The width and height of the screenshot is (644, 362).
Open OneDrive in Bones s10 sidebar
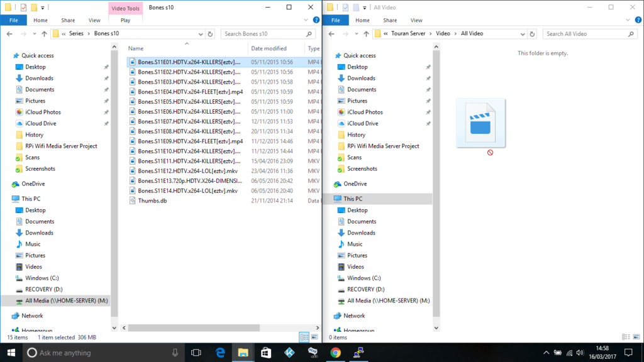point(33,184)
